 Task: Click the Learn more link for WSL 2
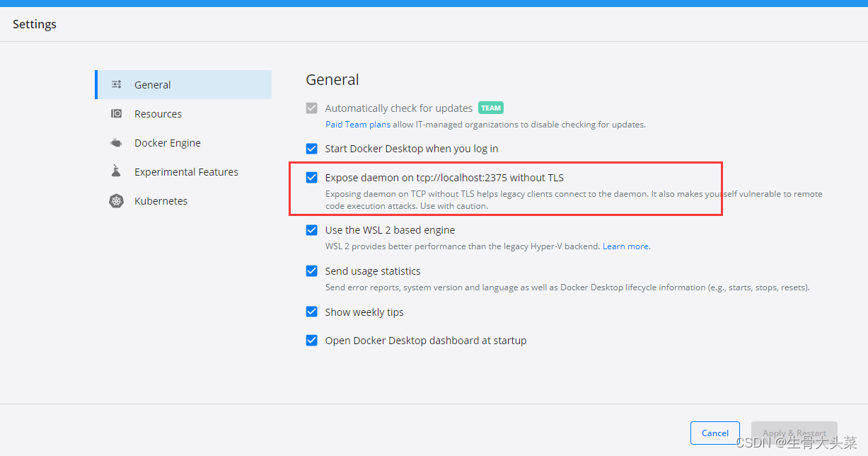click(x=625, y=246)
